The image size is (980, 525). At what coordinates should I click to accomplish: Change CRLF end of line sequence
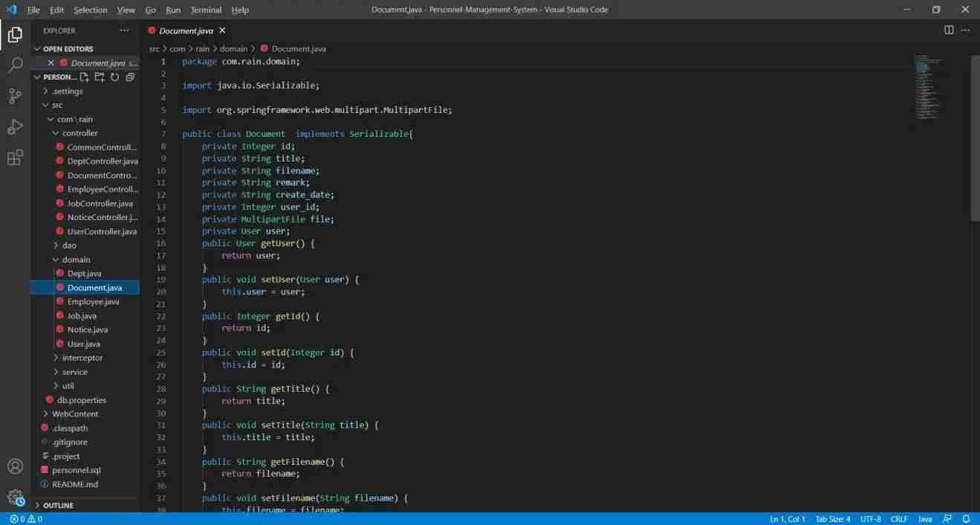coord(899,519)
